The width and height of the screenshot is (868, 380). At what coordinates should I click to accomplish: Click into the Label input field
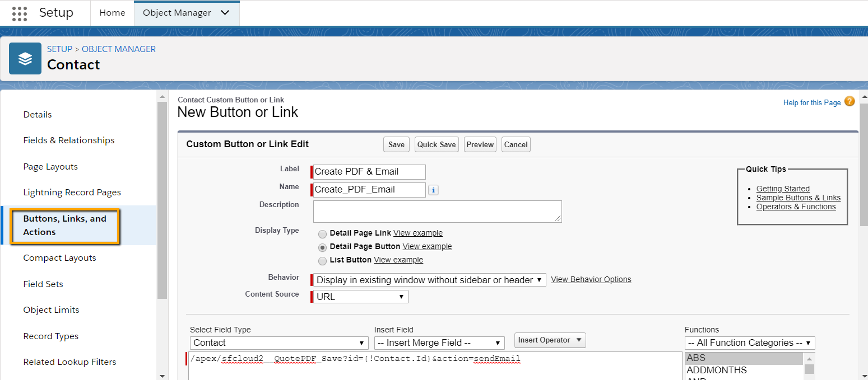pos(369,172)
